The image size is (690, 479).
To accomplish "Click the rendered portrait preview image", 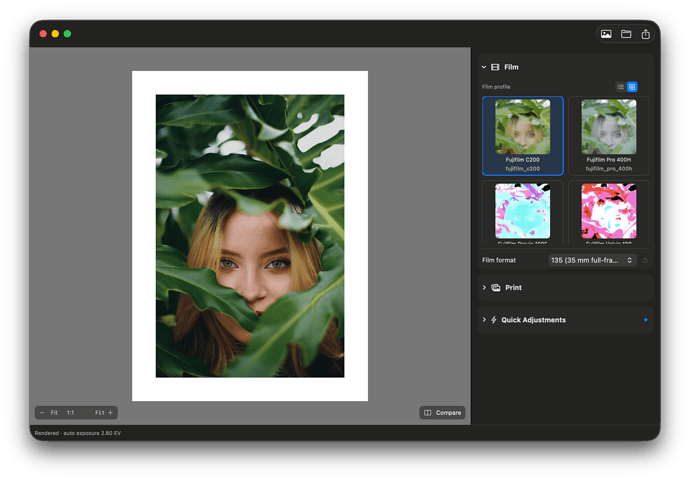I will click(x=250, y=236).
